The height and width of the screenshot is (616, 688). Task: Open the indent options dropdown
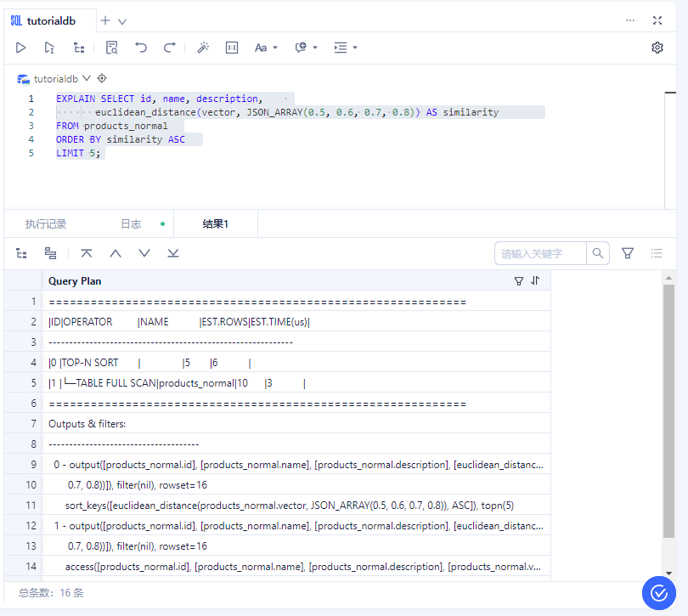click(346, 48)
